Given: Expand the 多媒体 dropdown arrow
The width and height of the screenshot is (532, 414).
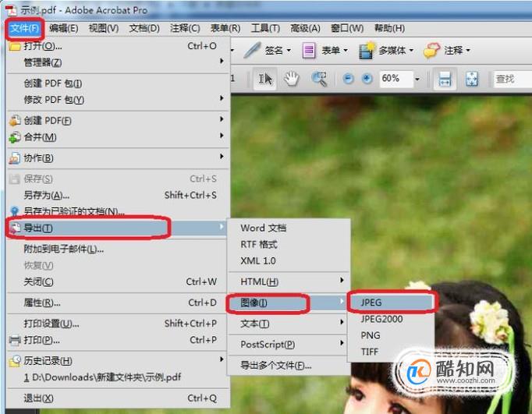Looking at the screenshot, I should (x=411, y=51).
